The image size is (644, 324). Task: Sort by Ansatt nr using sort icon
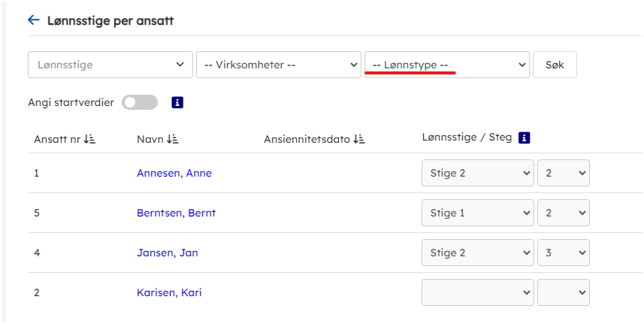pos(89,139)
